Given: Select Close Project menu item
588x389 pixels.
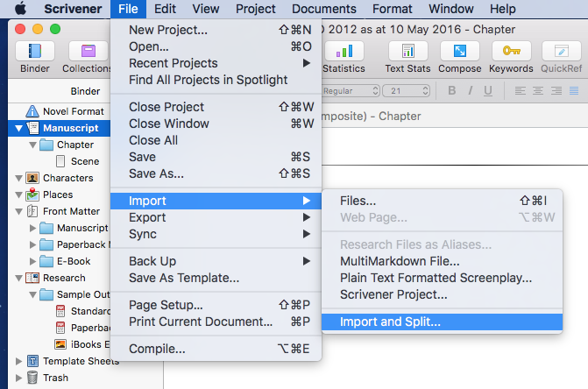Looking at the screenshot, I should tap(216, 107).
